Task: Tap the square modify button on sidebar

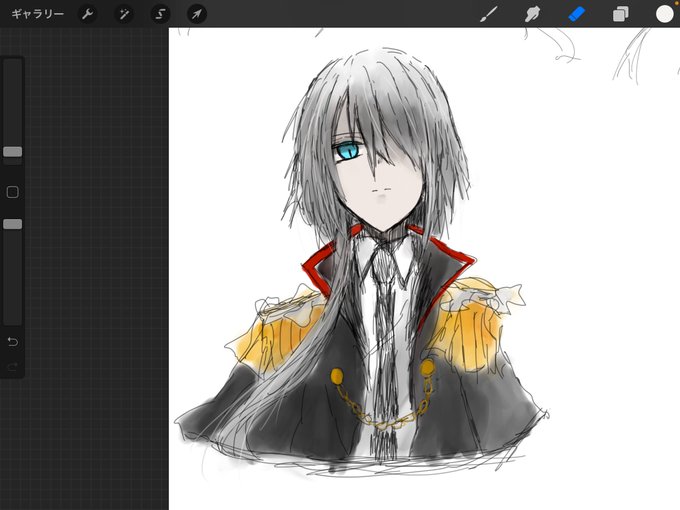Action: 13,192
